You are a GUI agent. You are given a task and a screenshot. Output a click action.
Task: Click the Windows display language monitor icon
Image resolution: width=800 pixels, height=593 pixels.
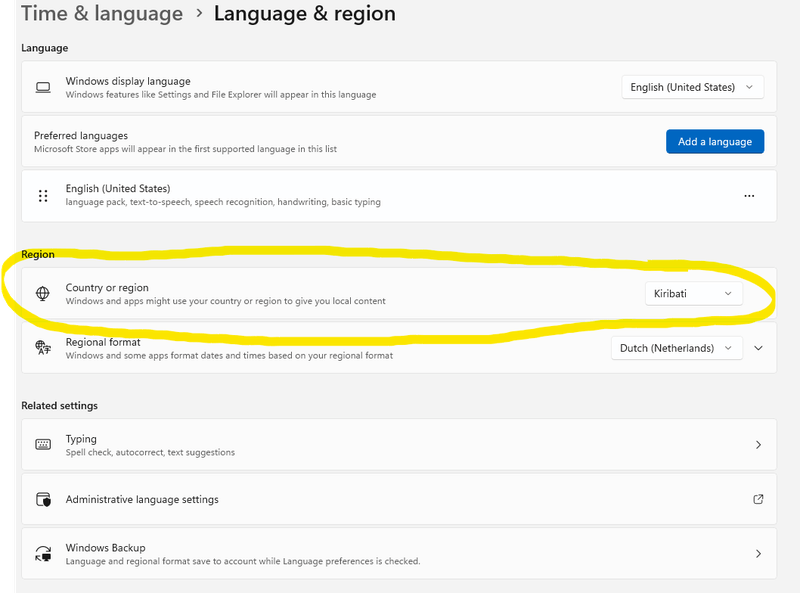43,87
